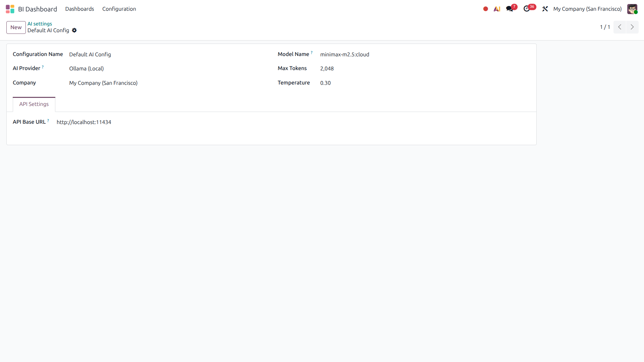Click the 1 / 1 pager counter

[x=605, y=27]
